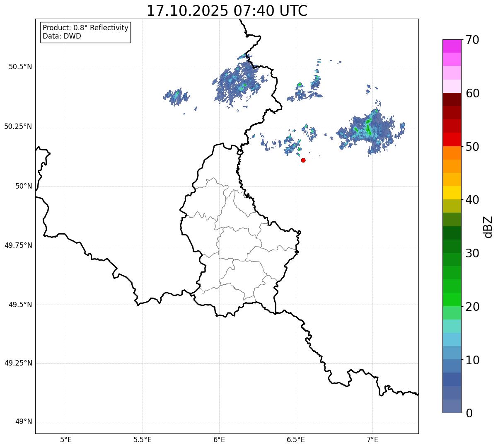Click the latitude label '49°N'

pos(24,422)
